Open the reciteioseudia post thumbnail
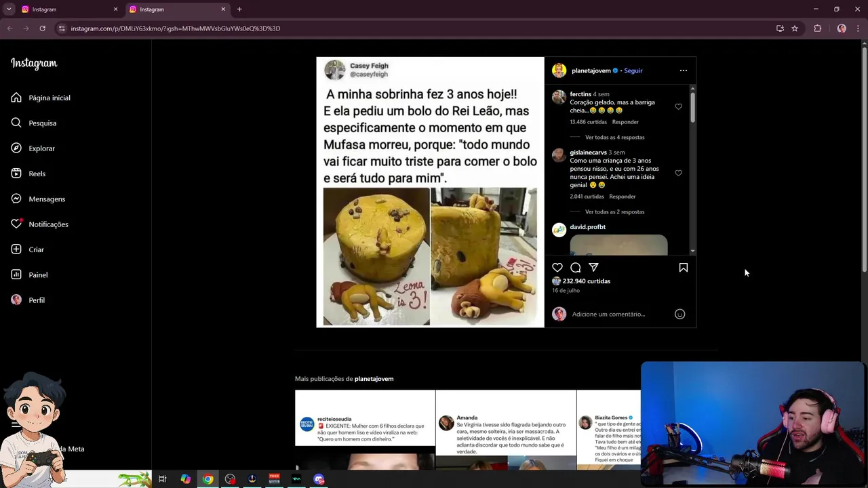Viewport: 868px width, 488px height. tap(365, 430)
